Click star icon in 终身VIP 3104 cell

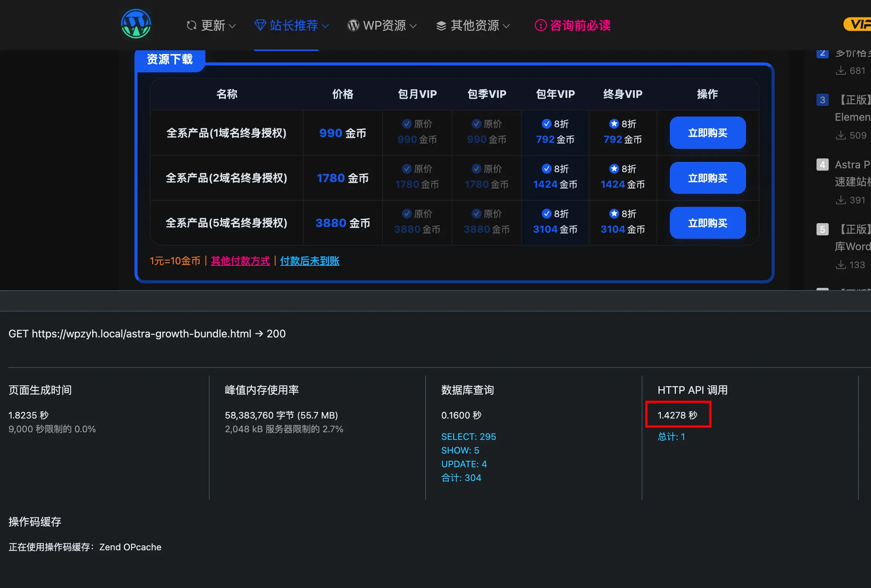[614, 214]
